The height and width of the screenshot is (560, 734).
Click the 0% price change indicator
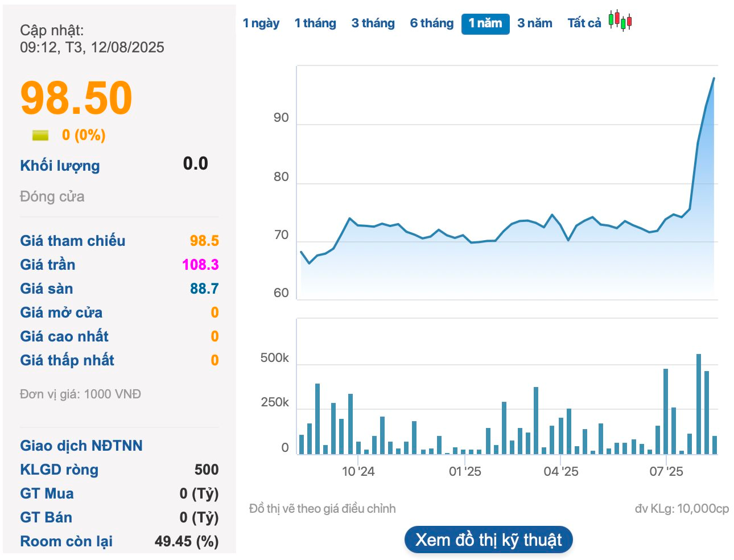84,135
